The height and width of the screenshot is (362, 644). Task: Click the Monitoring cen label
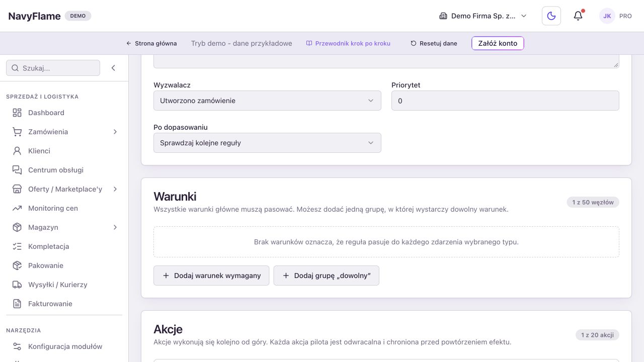tap(53, 208)
